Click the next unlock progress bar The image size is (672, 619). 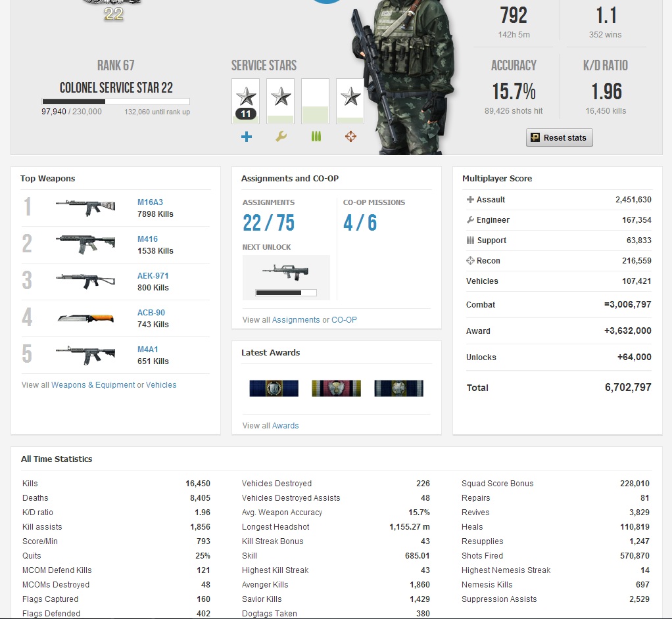coord(286,292)
